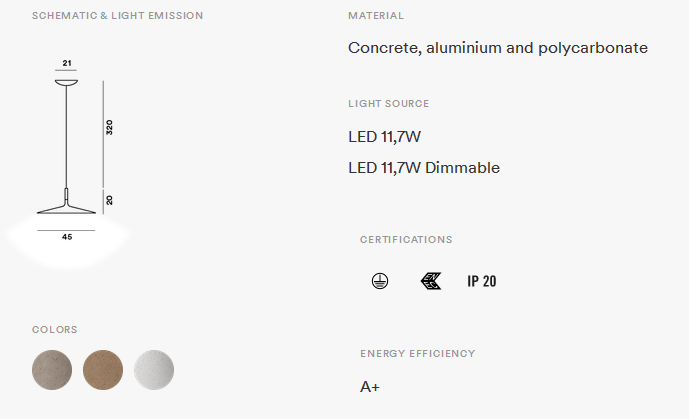Click the Material section heading

pos(376,16)
